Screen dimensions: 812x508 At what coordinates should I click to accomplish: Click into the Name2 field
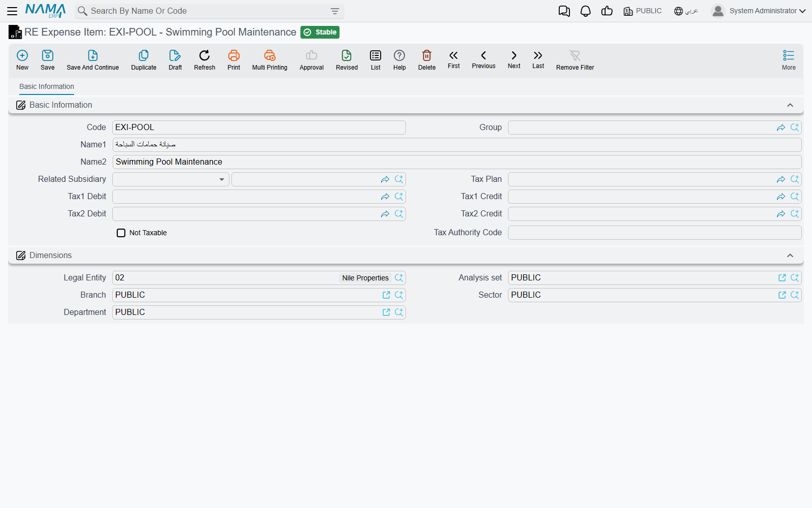[x=457, y=162]
